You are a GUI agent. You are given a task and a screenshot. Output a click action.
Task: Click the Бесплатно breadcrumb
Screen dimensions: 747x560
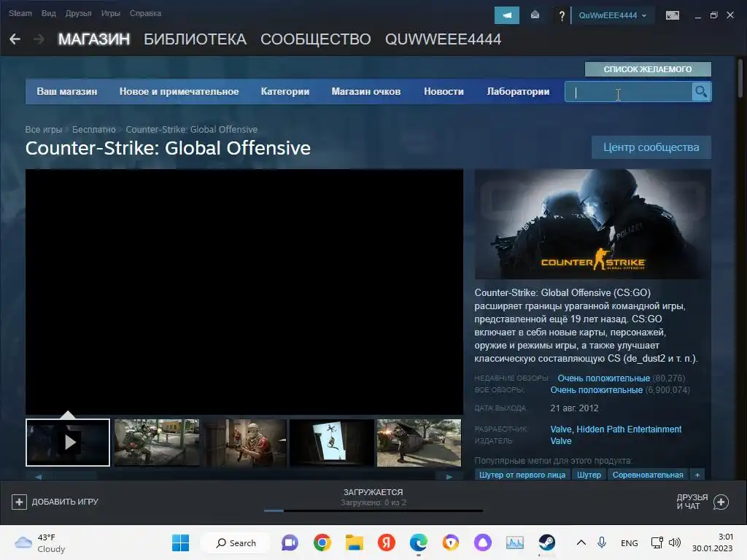(93, 130)
